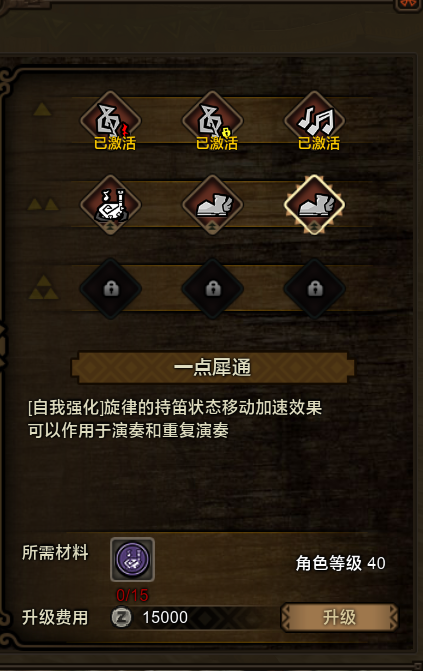Click the double-triangle tier two marker
The width and height of the screenshot is (423, 671).
coord(43,204)
